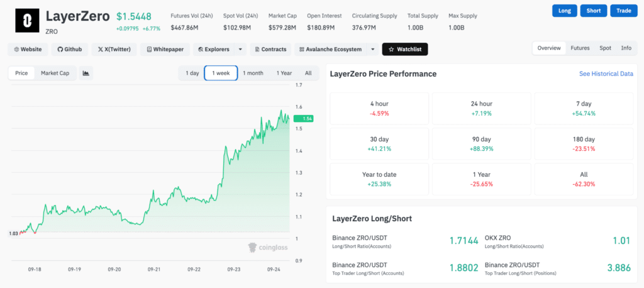Open the chart type icon button
The height and width of the screenshot is (288, 644).
click(86, 73)
